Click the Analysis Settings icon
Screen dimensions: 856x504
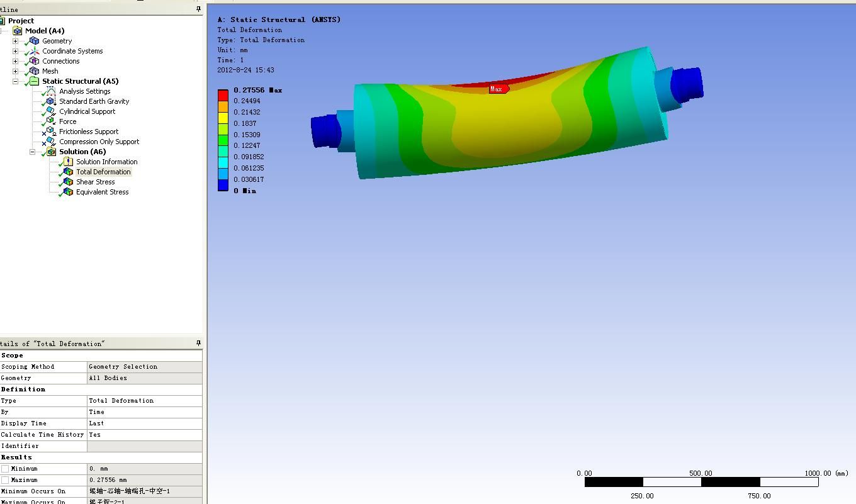click(x=50, y=91)
